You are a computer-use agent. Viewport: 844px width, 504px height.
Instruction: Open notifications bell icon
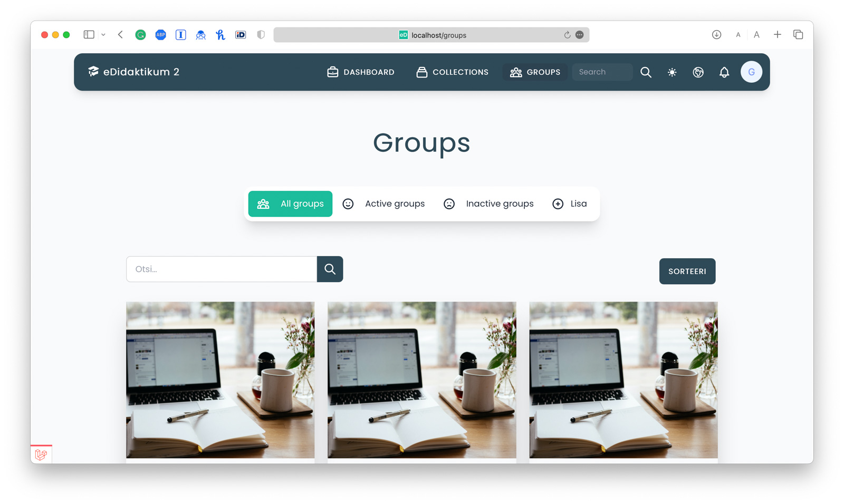coord(724,72)
